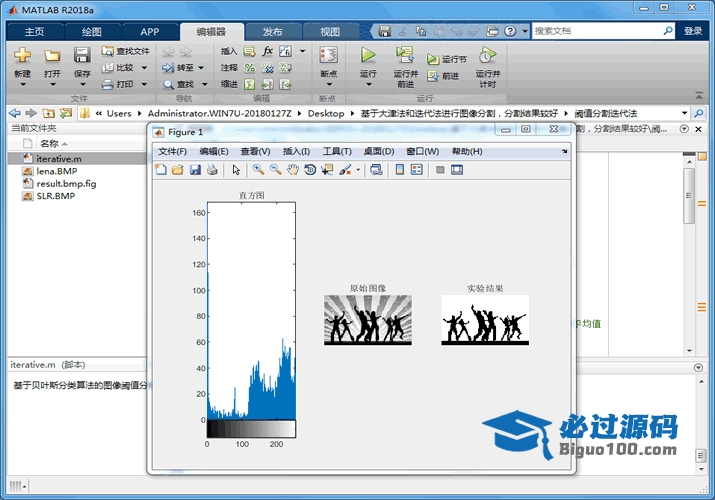Image resolution: width=715 pixels, height=500 pixels.
Task: Select the Pan hand tool
Action: coord(293,170)
